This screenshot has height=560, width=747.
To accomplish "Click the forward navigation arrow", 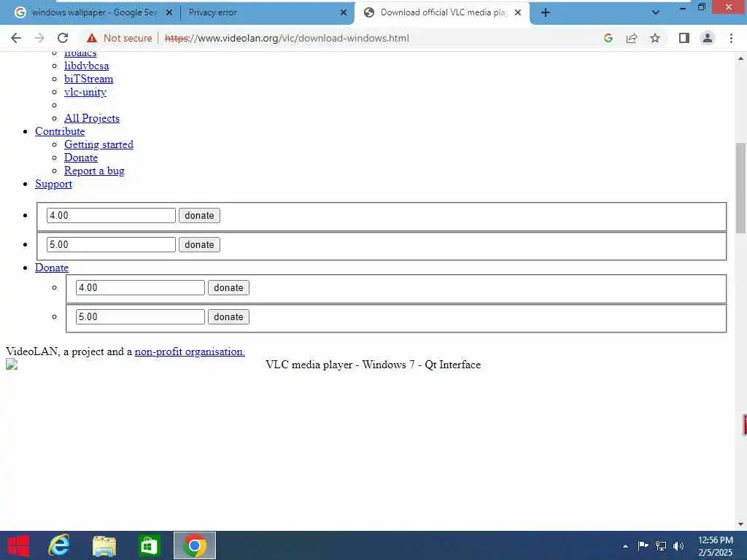I will point(39,38).
